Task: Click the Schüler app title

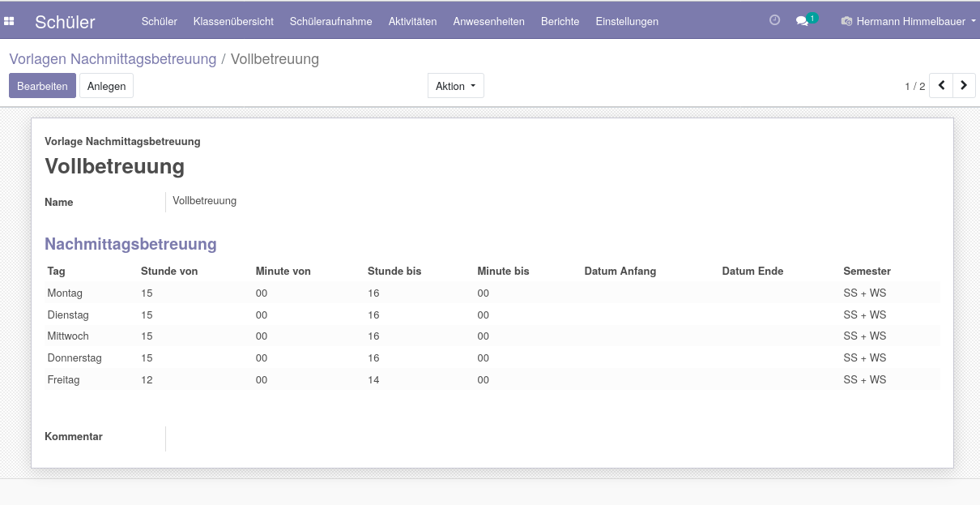Action: click(x=65, y=22)
